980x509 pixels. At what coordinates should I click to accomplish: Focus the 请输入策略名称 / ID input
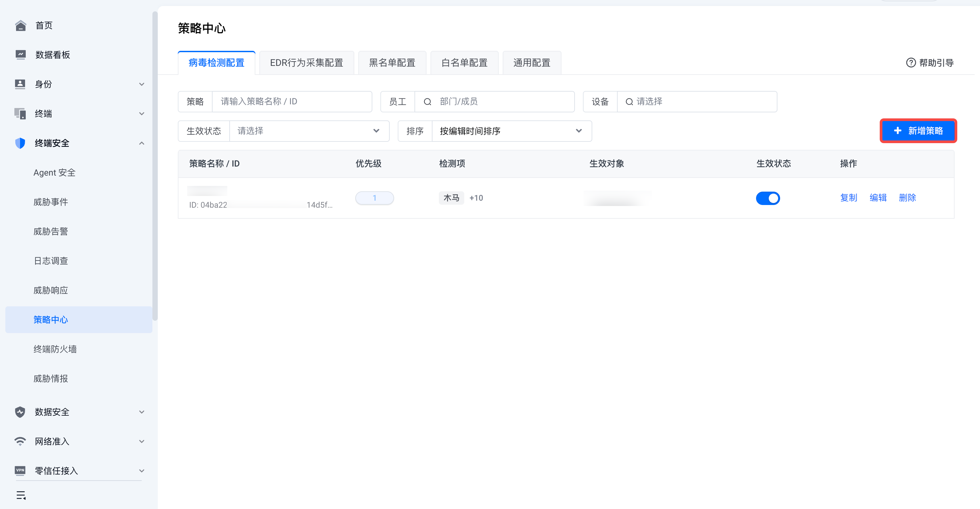pos(292,102)
